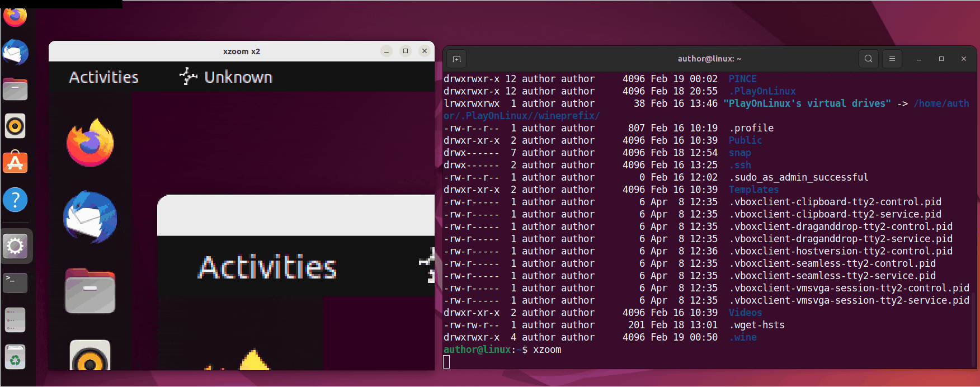
Task: Click .vboxclient-seamless-tty2-service.pid entry
Action: (832, 276)
